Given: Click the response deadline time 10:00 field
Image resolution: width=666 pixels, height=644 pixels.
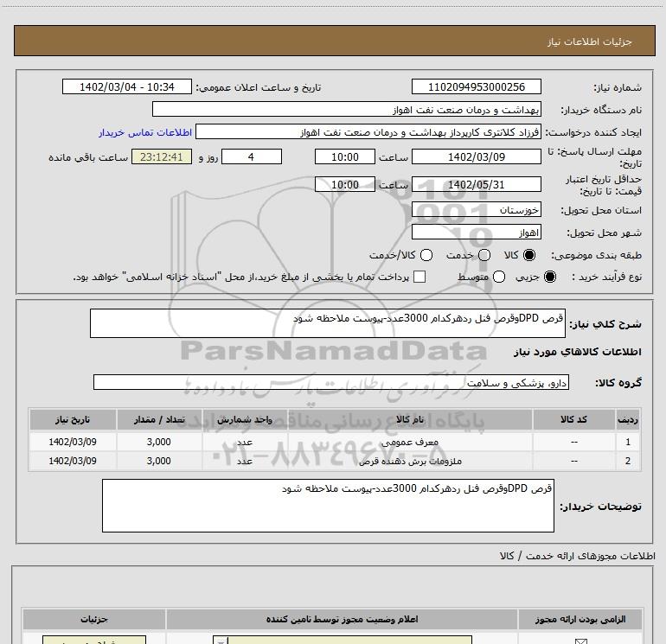Looking at the screenshot, I should 345,157.
